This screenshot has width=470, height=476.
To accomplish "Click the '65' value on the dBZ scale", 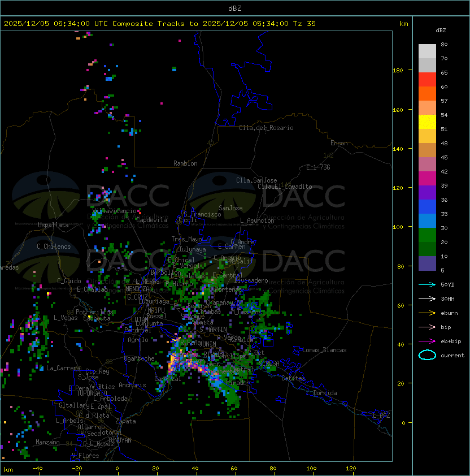I will pos(444,72).
